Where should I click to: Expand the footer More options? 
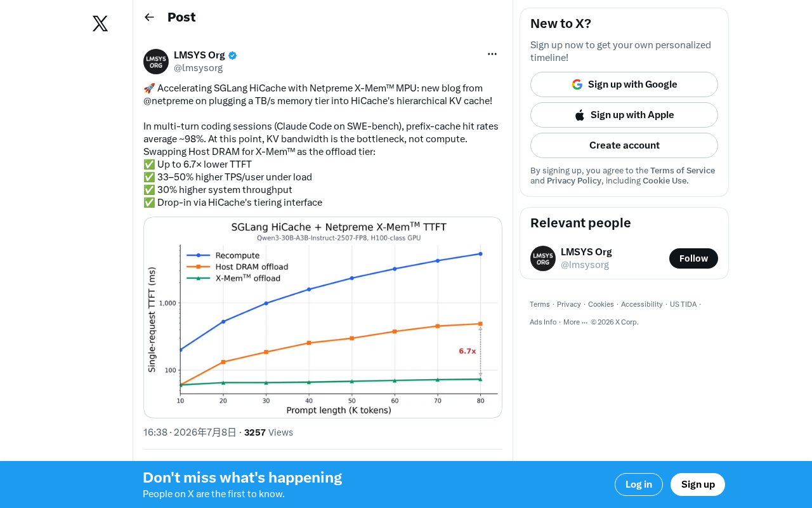pos(575,322)
